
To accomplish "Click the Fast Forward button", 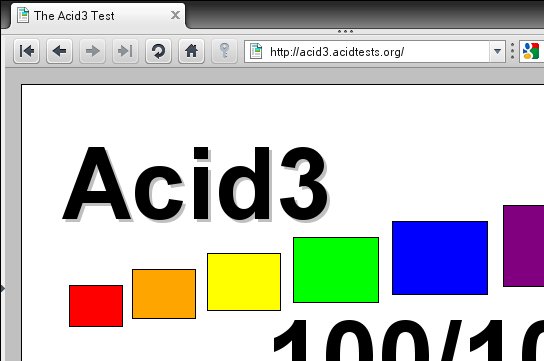I will pos(125,51).
